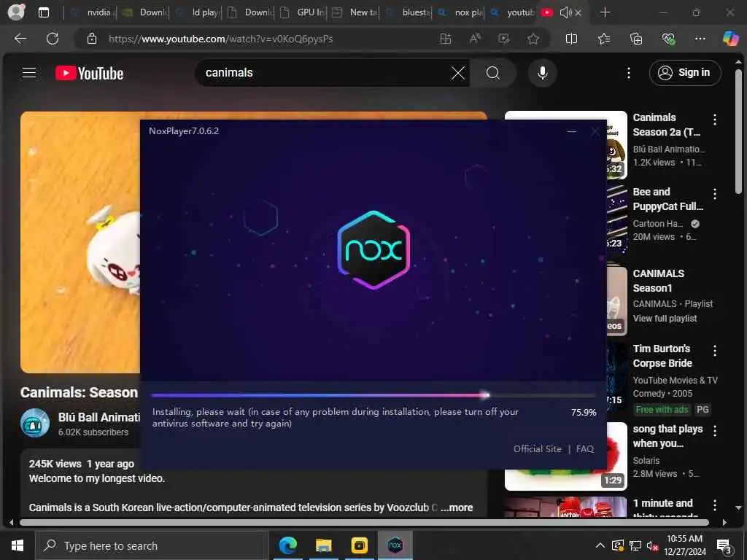Mute the playing YouTube tab speaker icon

[565, 12]
